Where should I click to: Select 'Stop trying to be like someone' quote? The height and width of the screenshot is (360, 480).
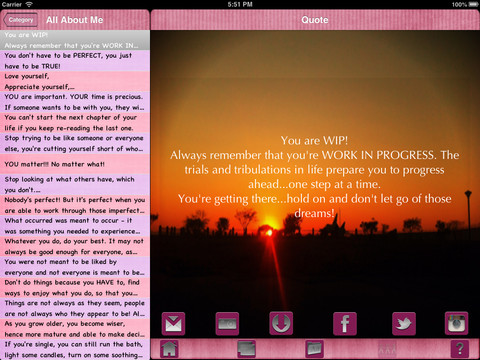[x=75, y=143]
